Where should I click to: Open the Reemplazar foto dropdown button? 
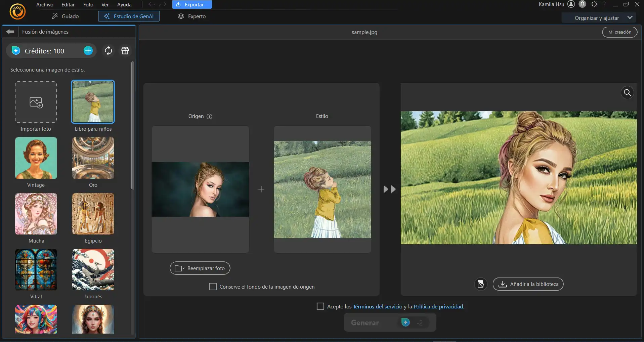click(x=200, y=268)
